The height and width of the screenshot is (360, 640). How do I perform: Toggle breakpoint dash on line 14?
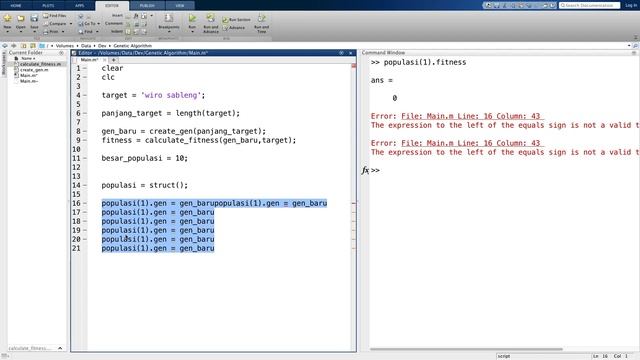pos(85,185)
